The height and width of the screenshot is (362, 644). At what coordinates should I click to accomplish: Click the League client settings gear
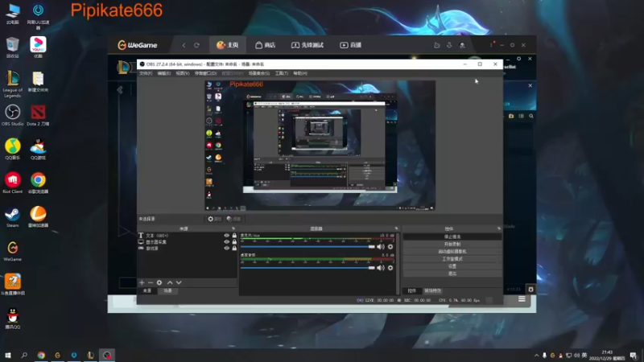tap(518, 59)
